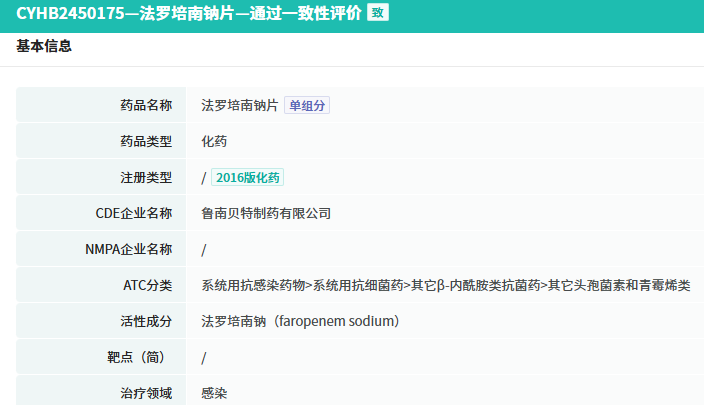Select the 系统用抗感染药物 ATC category
704x405 pixels.
tap(253, 285)
